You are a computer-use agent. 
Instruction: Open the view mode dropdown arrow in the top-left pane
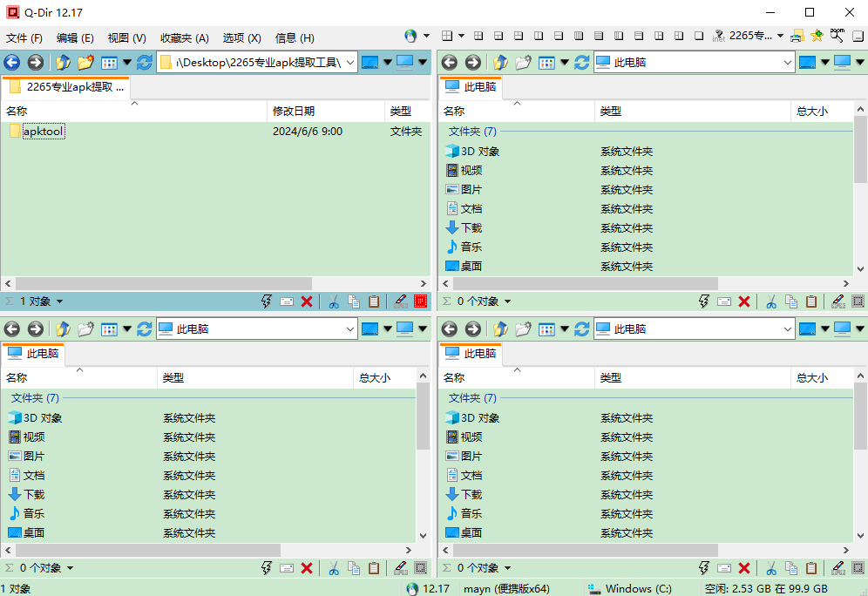(x=127, y=62)
